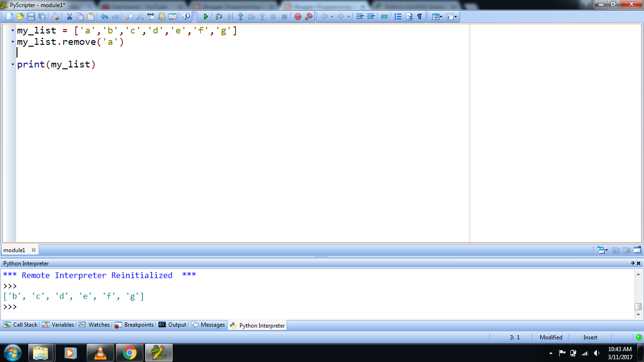This screenshot has width=644, height=362.
Task: Run the current script
Action: click(x=206, y=16)
